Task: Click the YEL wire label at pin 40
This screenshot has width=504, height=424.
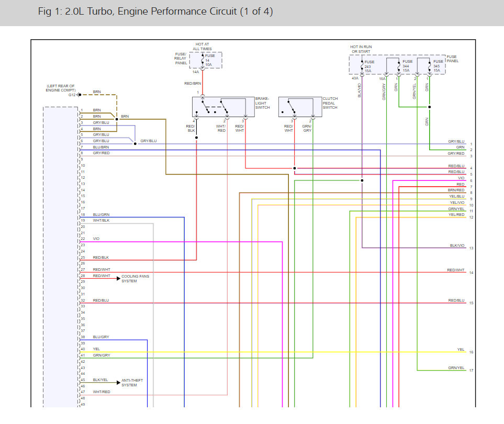Action: pos(96,349)
